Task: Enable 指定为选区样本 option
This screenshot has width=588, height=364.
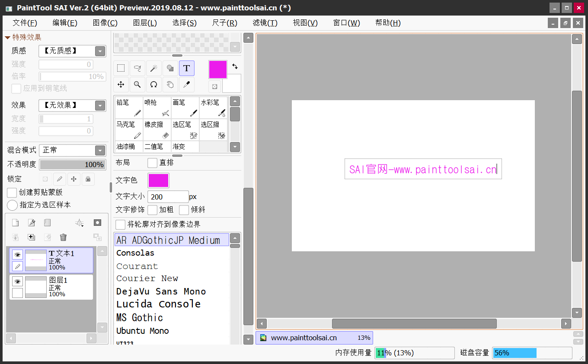Action: coord(13,205)
